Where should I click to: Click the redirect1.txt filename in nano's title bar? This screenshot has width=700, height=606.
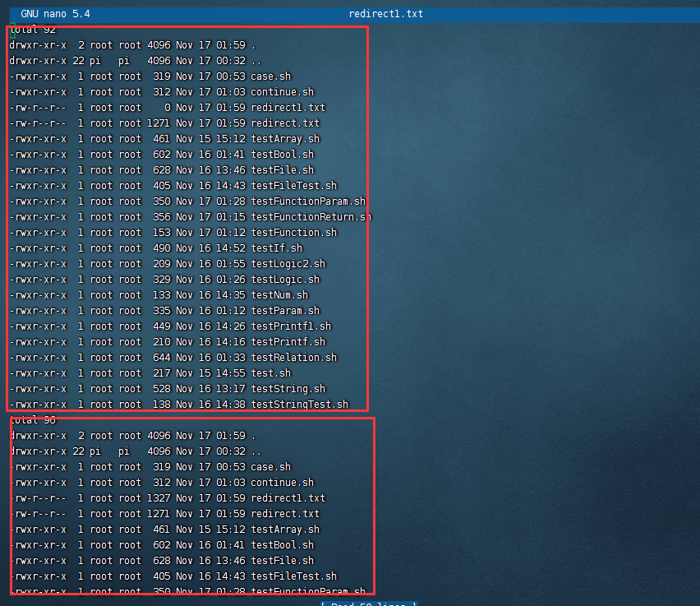385,14
